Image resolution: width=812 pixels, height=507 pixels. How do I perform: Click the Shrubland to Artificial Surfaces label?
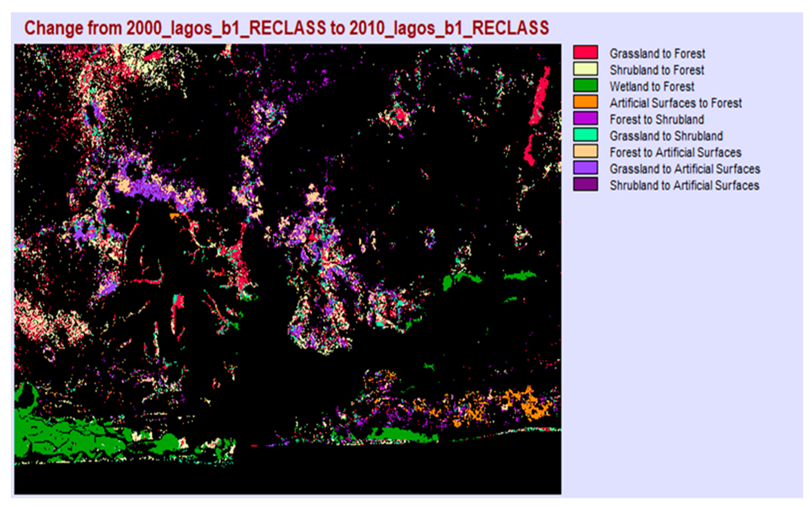point(685,185)
